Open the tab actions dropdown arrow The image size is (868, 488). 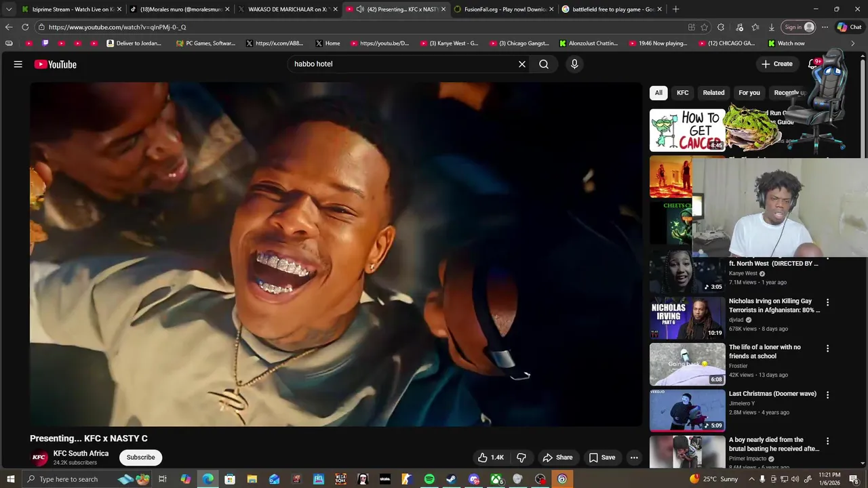(x=9, y=9)
